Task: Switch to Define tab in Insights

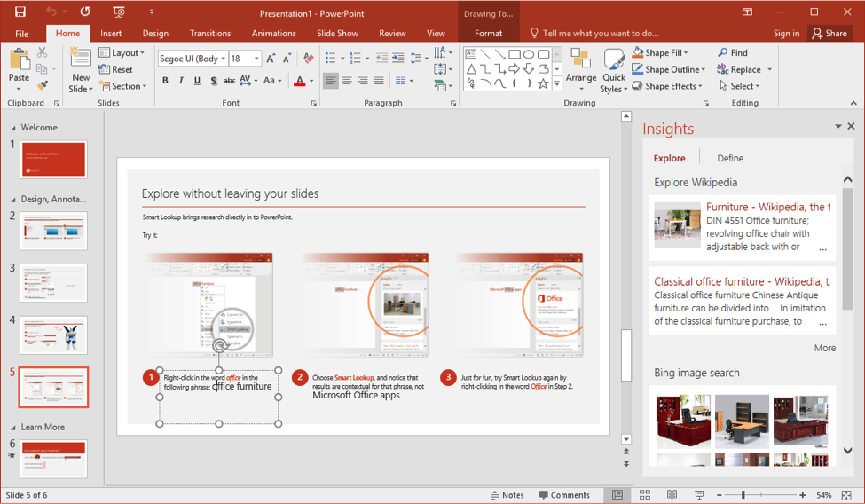Action: click(x=729, y=158)
